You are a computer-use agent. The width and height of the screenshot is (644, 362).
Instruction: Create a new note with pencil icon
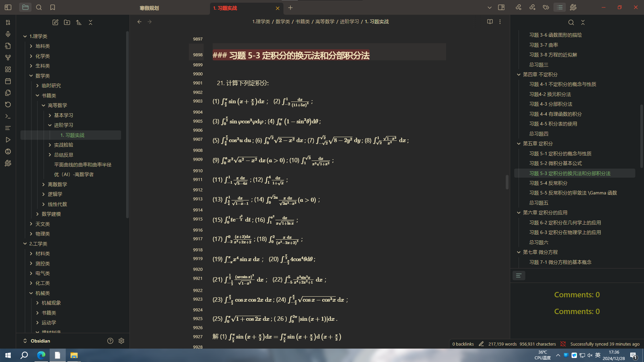point(55,22)
